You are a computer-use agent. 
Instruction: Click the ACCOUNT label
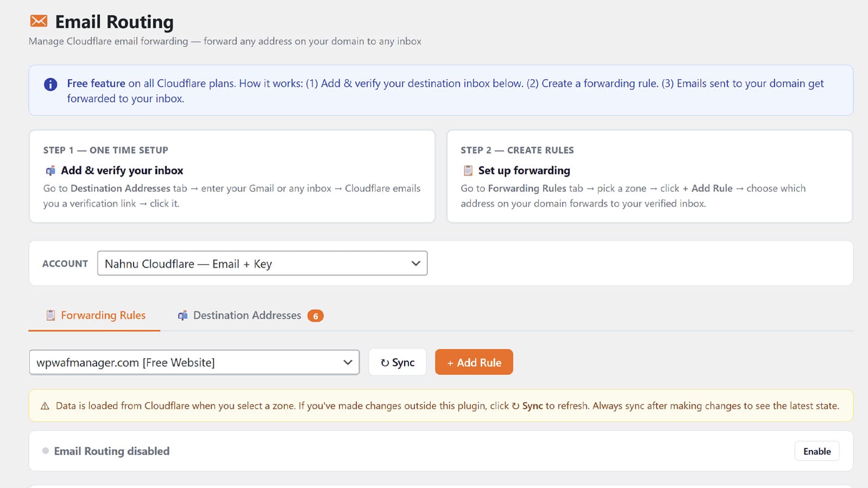65,264
